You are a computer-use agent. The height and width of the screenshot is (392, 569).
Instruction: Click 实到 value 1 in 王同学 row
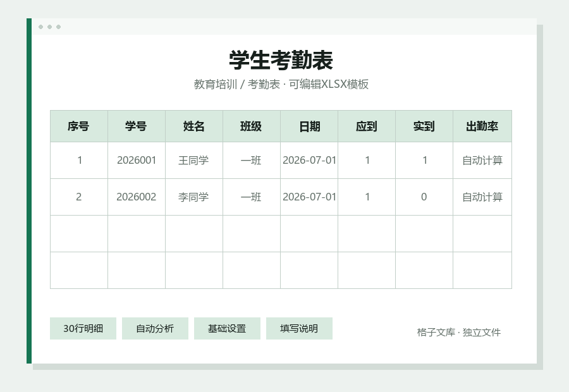[x=424, y=161]
